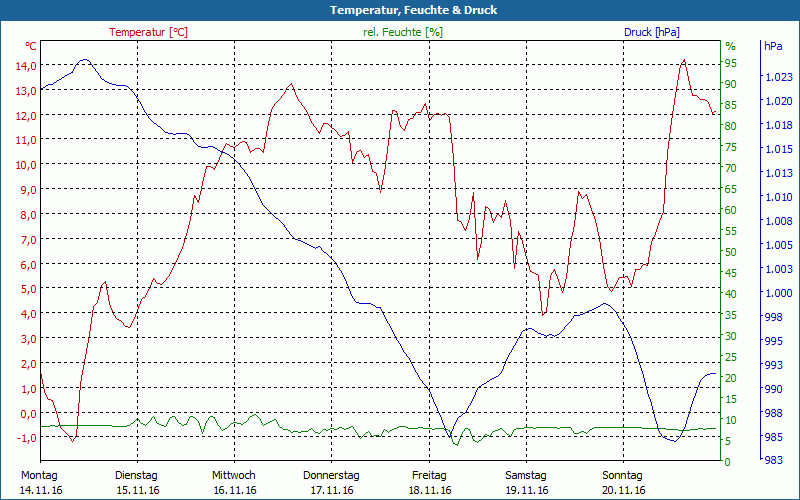Click the "95" tick on humidity axis
800x500 pixels.
[x=730, y=63]
